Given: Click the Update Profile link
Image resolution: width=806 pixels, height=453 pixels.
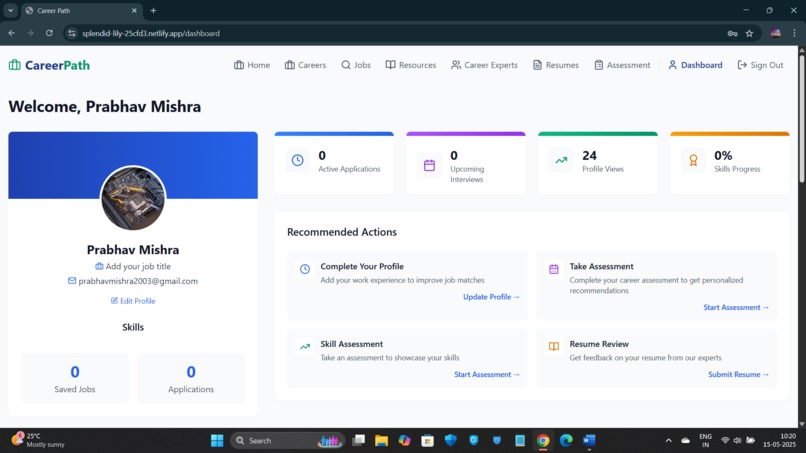Looking at the screenshot, I should coord(491,297).
